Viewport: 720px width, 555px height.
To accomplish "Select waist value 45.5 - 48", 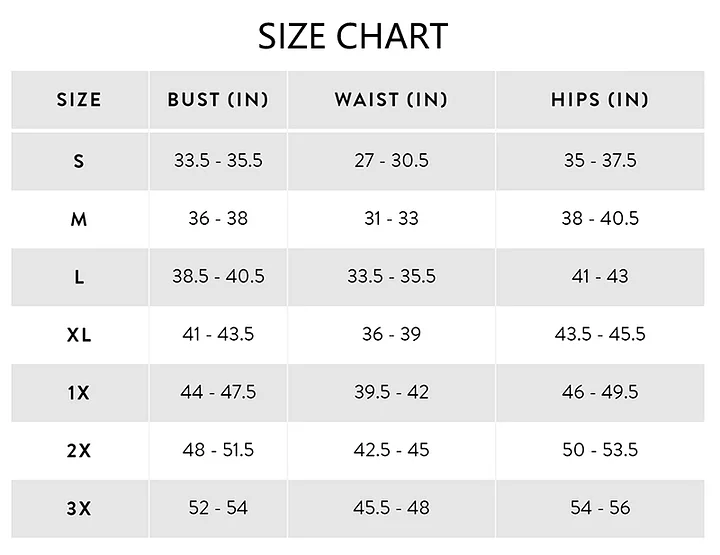I will click(391, 507).
